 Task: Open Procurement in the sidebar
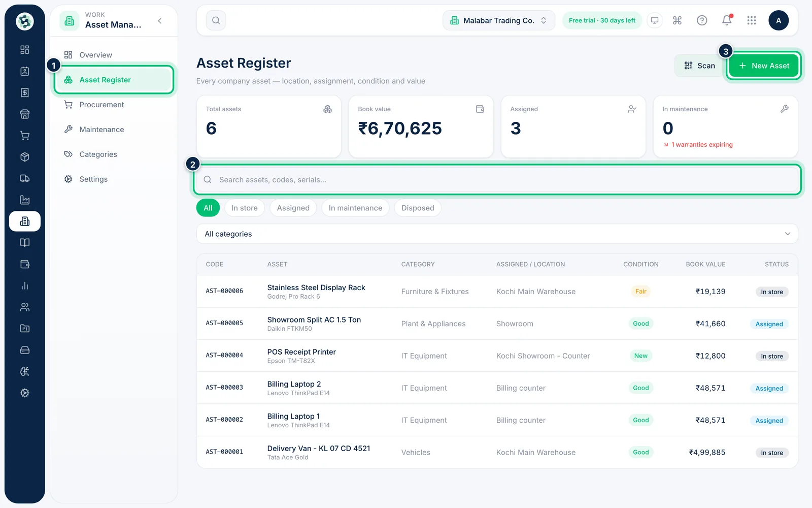coord(114,105)
